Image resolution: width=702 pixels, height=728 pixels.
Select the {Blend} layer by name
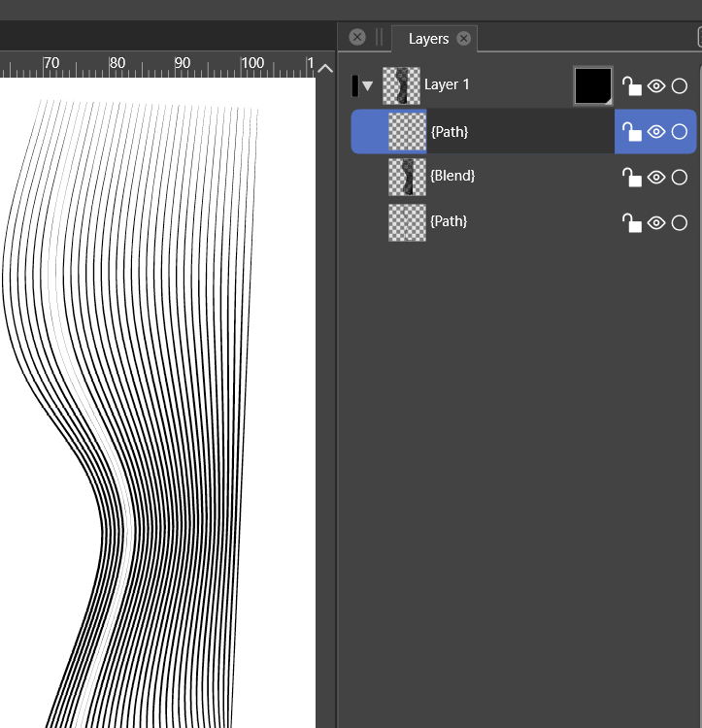tap(451, 176)
